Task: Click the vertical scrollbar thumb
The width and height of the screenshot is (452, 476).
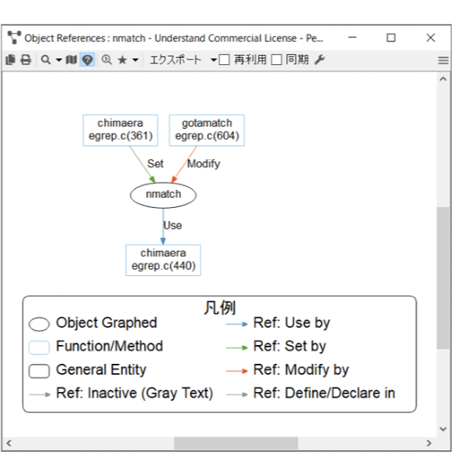Action: (x=443, y=278)
